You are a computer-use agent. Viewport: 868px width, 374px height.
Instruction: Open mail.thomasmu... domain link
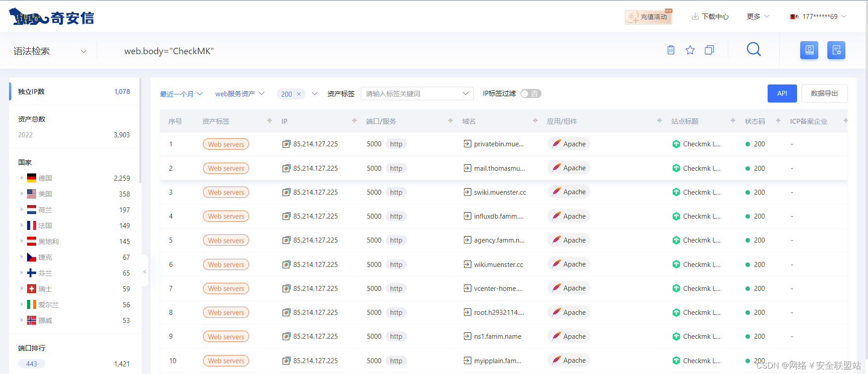[500, 168]
